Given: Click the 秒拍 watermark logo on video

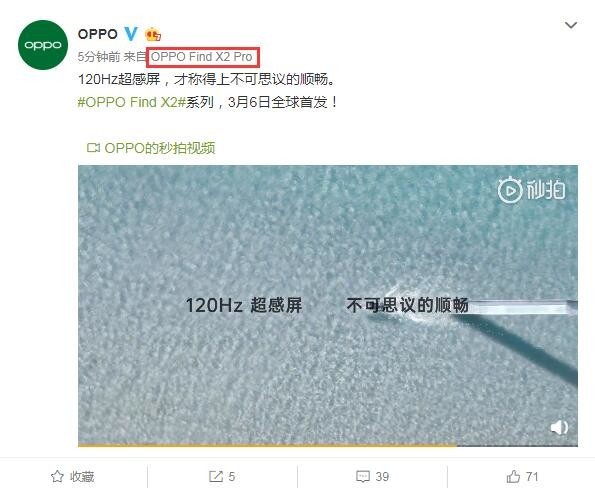Looking at the screenshot, I should pos(531,190).
